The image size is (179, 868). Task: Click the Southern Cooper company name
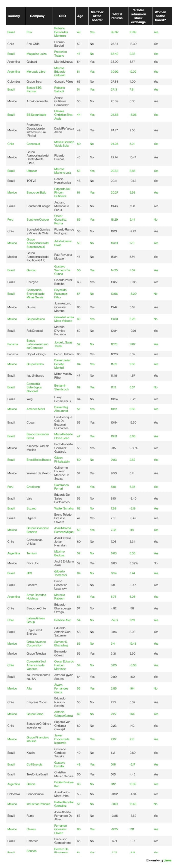click(x=38, y=219)
